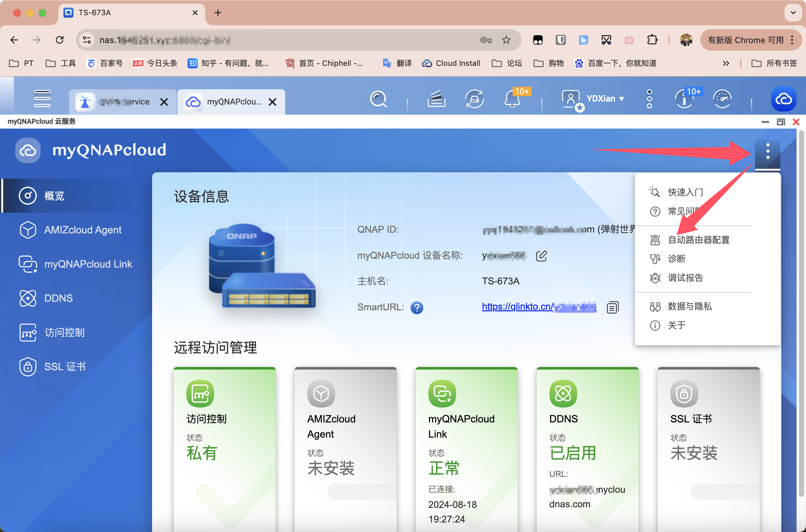Open the 知乎 bookmark
Screen dimensions: 806x532
pos(228,63)
